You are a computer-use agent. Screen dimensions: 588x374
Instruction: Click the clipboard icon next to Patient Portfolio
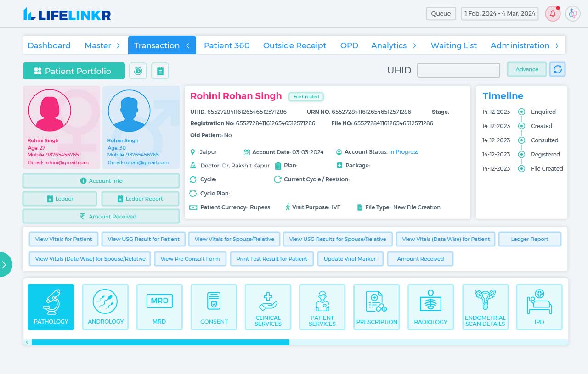pos(160,71)
